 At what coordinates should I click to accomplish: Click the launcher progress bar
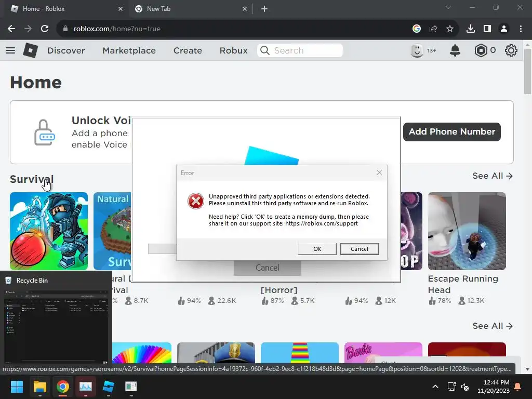[162, 249]
